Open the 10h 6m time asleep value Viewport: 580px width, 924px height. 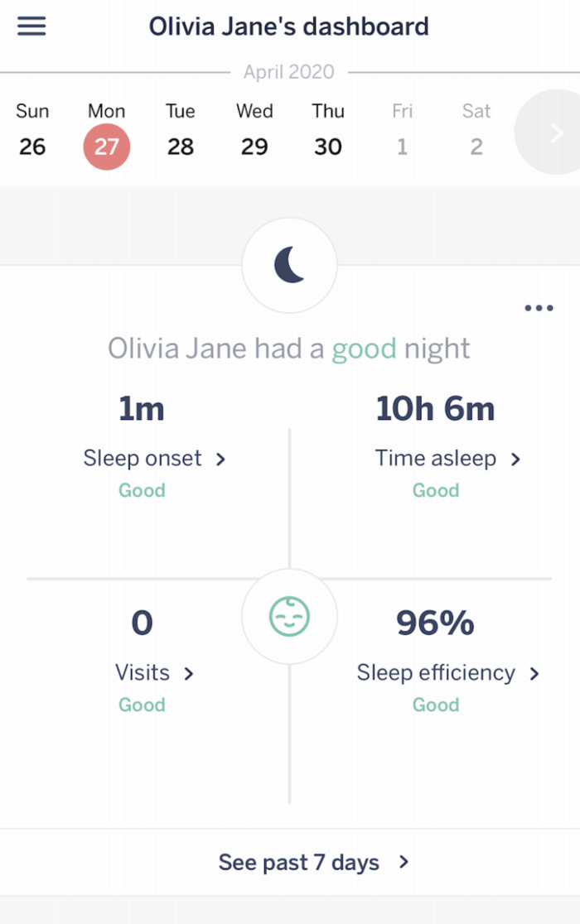click(435, 408)
